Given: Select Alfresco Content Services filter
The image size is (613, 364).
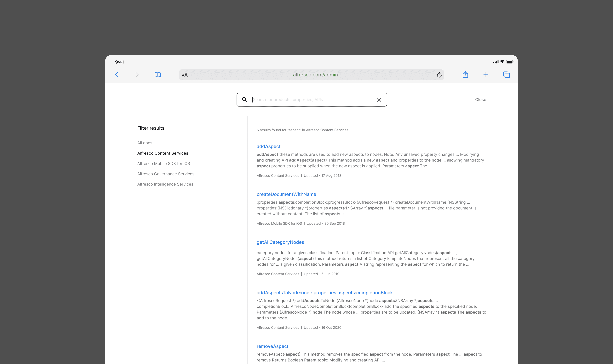Looking at the screenshot, I should pyautogui.click(x=163, y=153).
